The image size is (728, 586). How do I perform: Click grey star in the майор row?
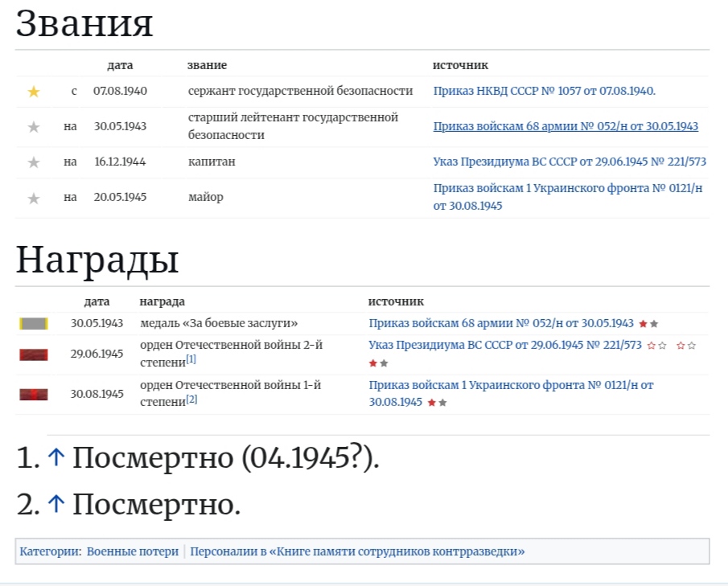tap(33, 198)
